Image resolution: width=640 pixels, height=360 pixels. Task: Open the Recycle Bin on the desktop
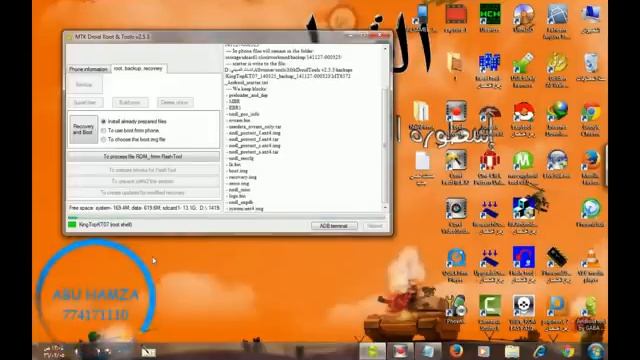point(591,67)
